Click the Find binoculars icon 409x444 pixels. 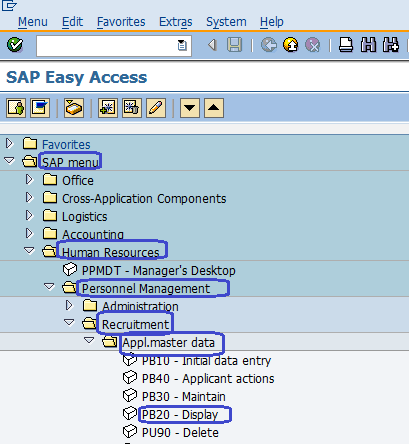click(368, 45)
